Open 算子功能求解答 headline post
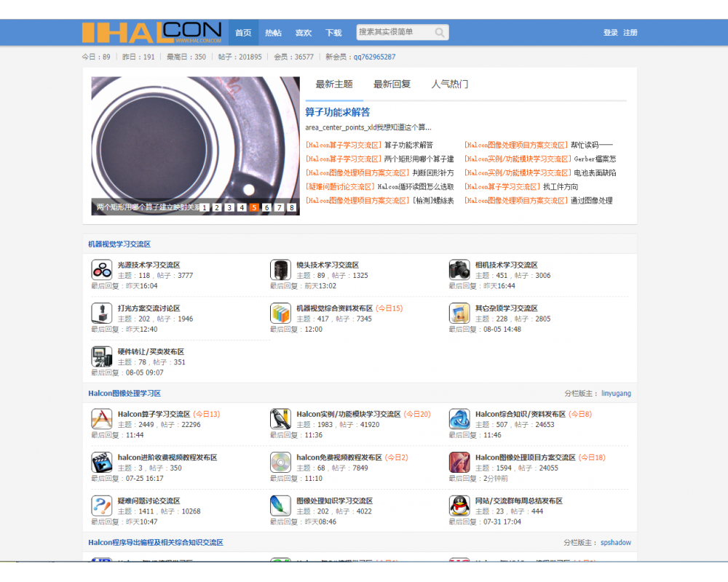Viewport: 728px width, 582px height. 338,112
